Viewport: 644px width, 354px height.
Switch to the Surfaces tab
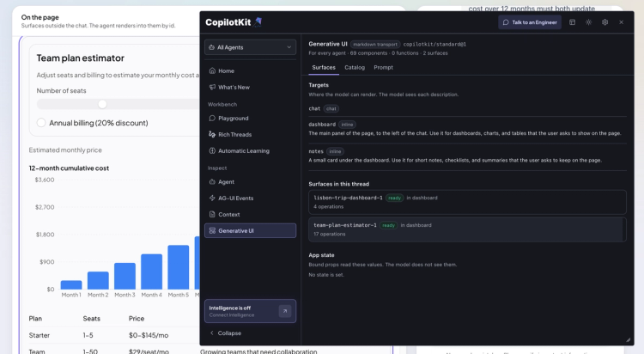coord(324,67)
